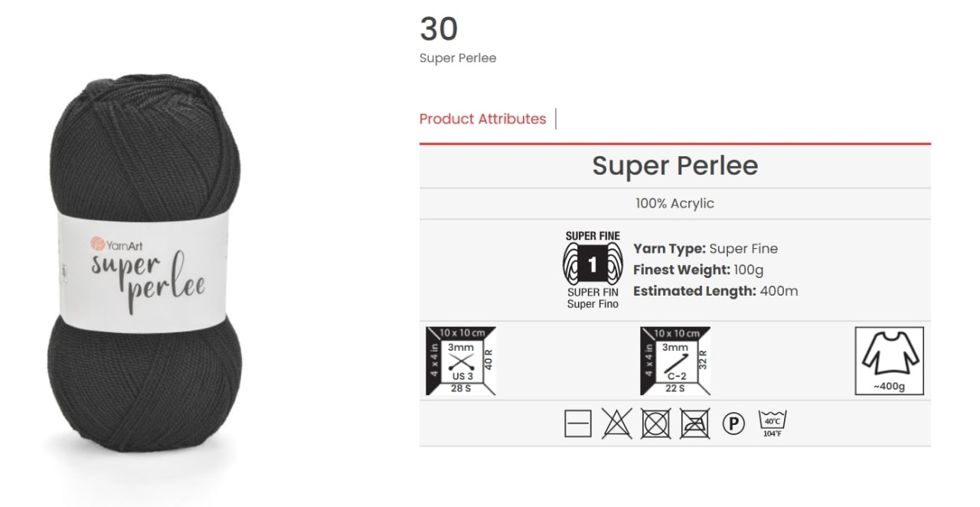Click the Finest Weight: 100g text

tap(698, 270)
